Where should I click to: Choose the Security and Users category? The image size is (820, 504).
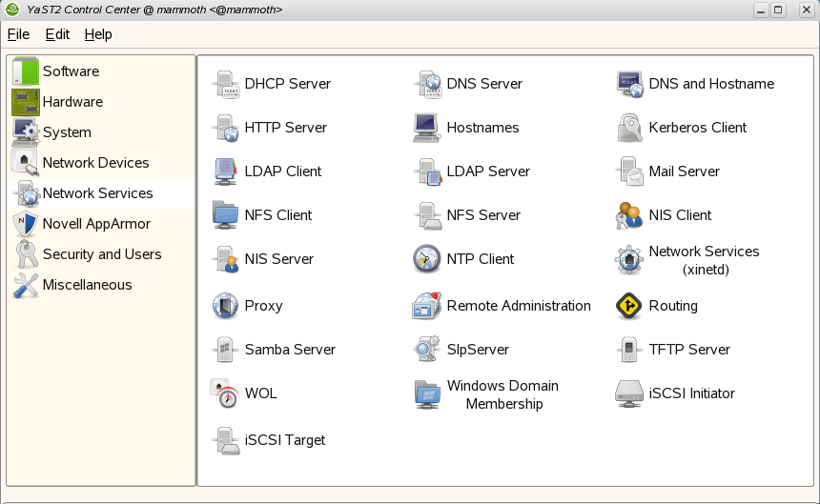(x=101, y=254)
